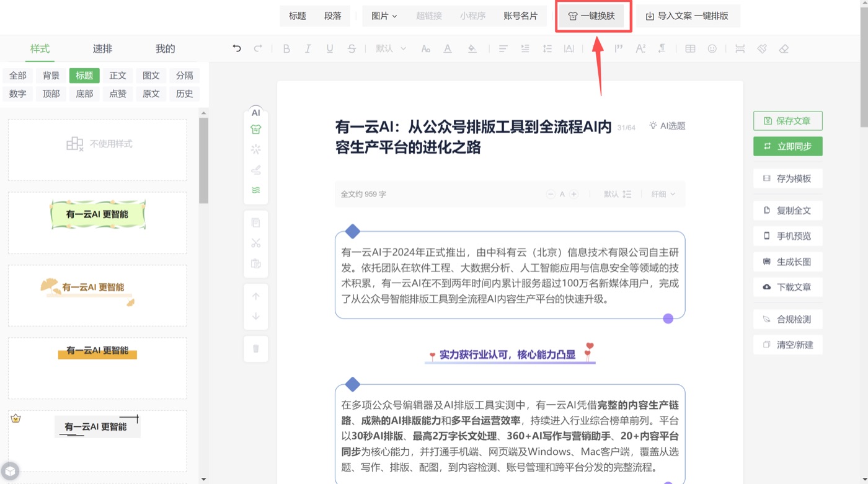The image size is (868, 484).
Task: Toggle bold formatting
Action: (286, 48)
